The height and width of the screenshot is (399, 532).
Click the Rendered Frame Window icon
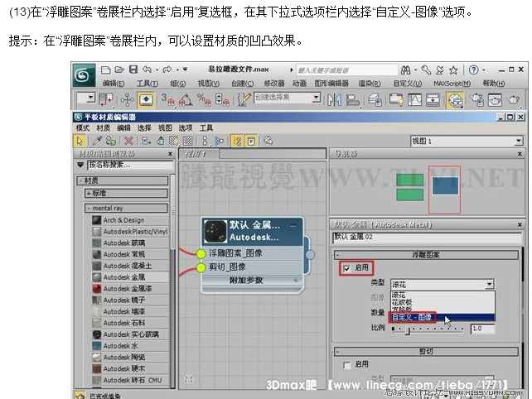point(495,100)
